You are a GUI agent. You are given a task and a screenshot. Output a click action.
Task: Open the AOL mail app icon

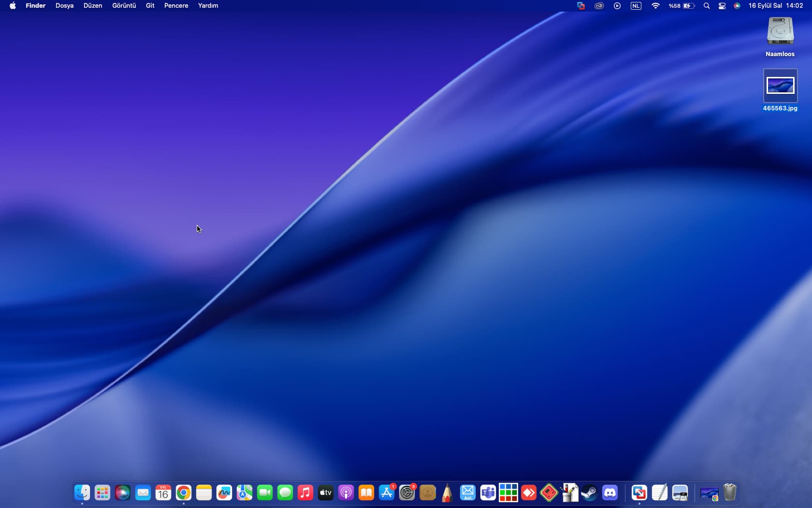[468, 493]
